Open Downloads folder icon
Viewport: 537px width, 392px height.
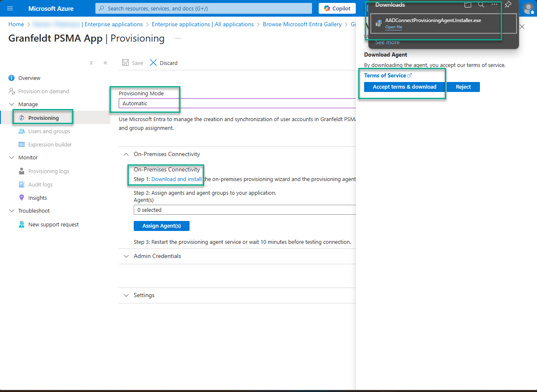coord(468,5)
